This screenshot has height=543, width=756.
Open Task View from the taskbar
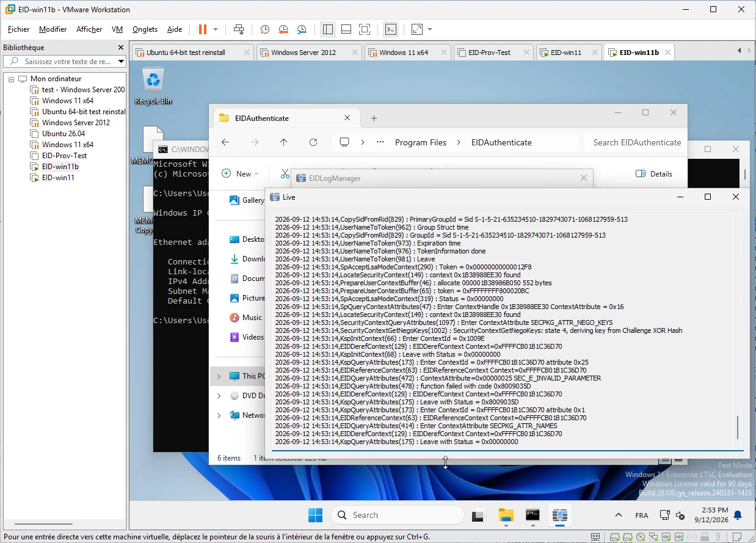tap(478, 516)
